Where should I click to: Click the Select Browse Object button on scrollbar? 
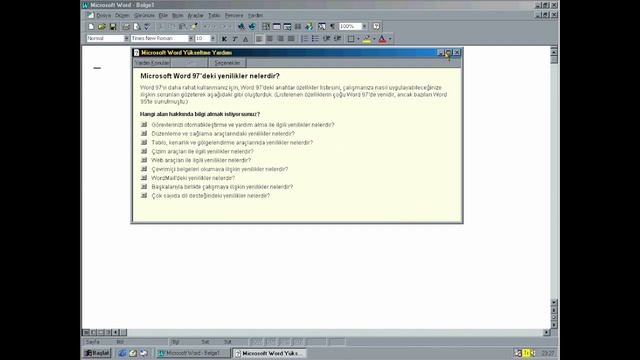click(554, 317)
